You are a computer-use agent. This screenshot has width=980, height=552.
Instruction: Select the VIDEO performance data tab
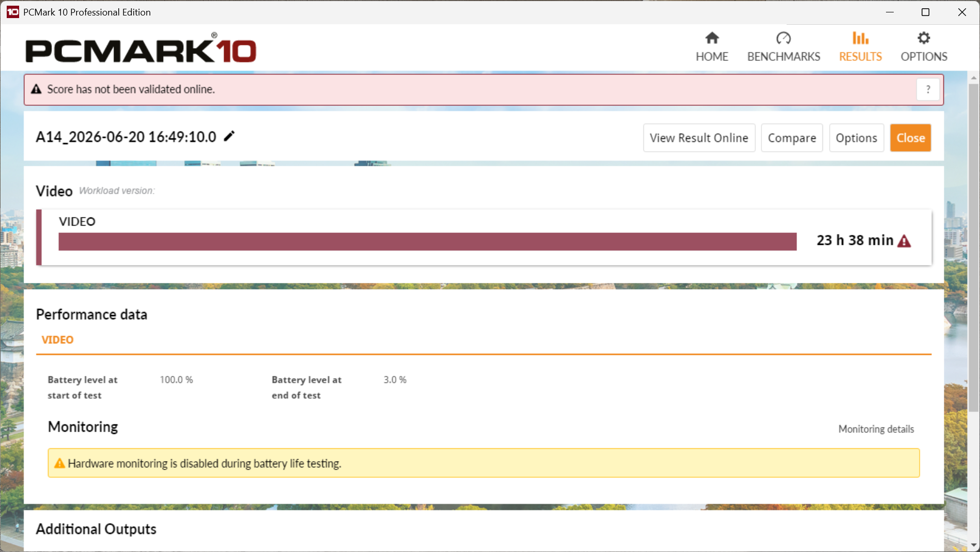57,340
